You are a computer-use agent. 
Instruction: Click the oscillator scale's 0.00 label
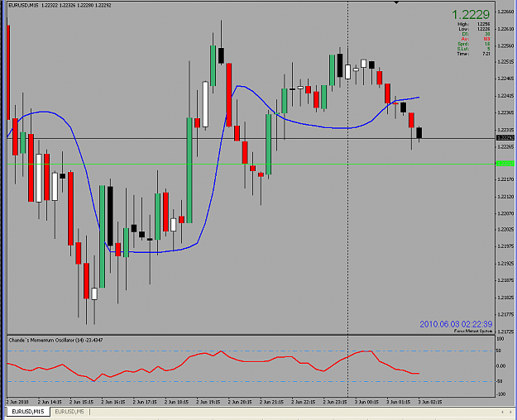[501, 366]
